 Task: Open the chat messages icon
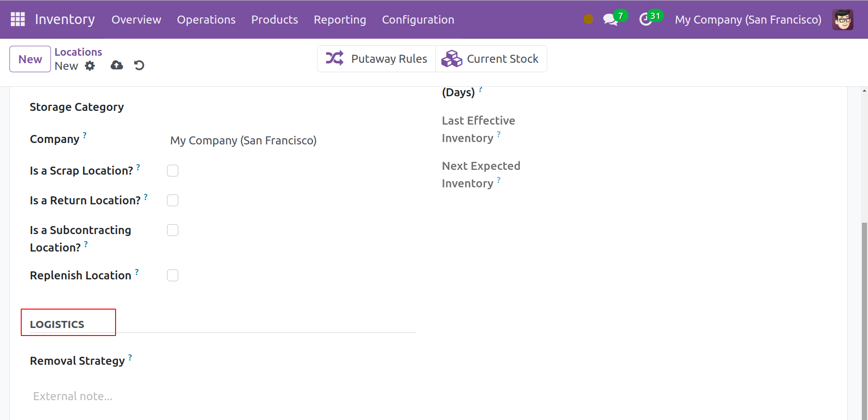(610, 19)
